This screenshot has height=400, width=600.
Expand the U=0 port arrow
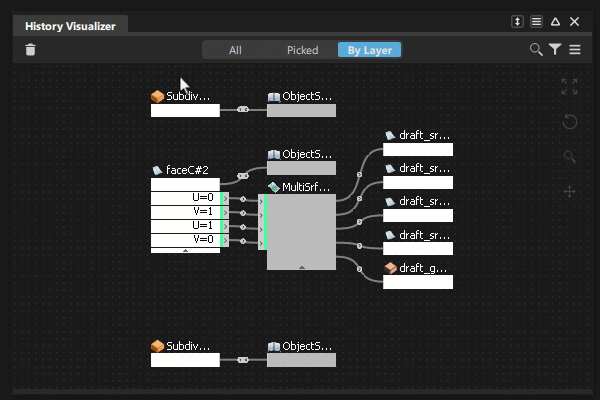[225, 198]
